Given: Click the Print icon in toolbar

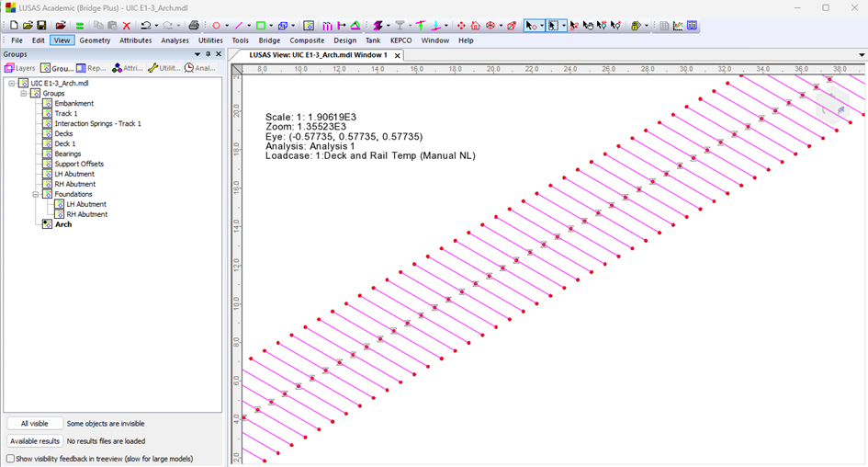Looking at the screenshot, I should tap(194, 26).
